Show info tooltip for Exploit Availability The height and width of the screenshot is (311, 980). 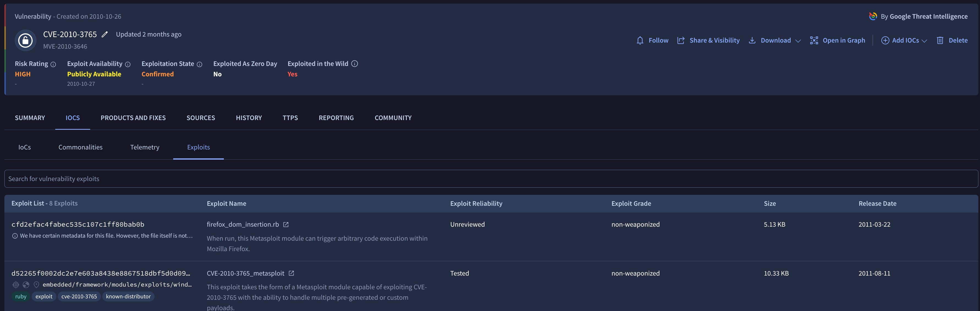click(128, 64)
